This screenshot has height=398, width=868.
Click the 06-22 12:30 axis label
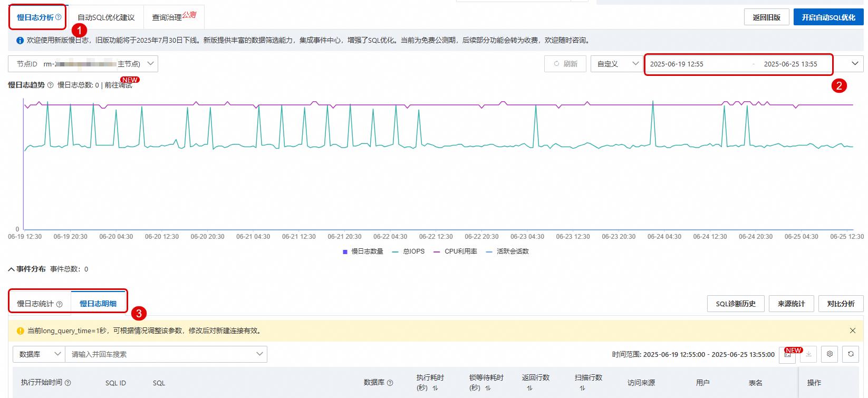point(436,237)
